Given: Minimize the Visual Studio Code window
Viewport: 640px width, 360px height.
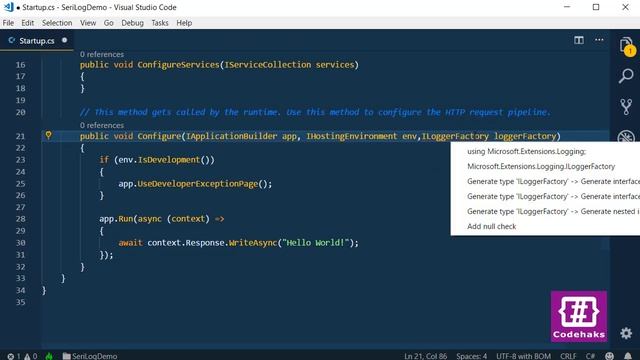Looking at the screenshot, I should tap(567, 7).
